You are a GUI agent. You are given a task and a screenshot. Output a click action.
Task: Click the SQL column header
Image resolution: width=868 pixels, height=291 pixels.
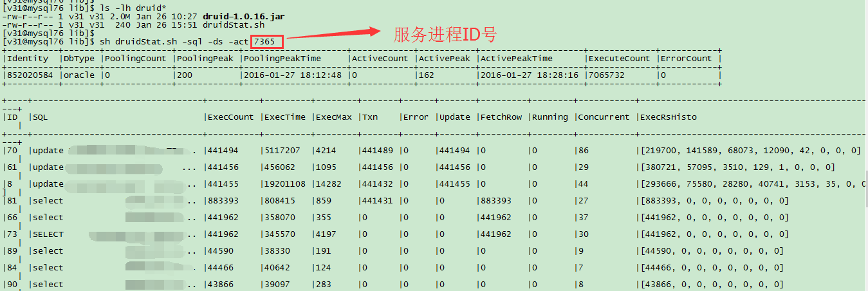40,117
